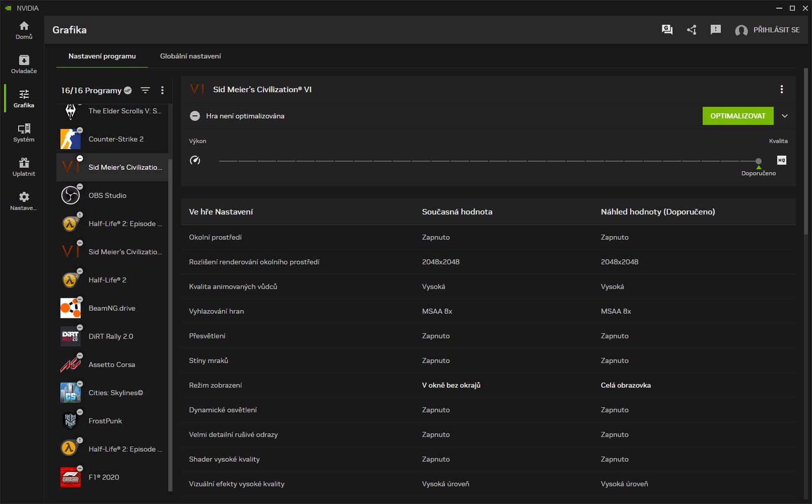Click the share icon in header
Screen dimensions: 812x504
point(691,30)
